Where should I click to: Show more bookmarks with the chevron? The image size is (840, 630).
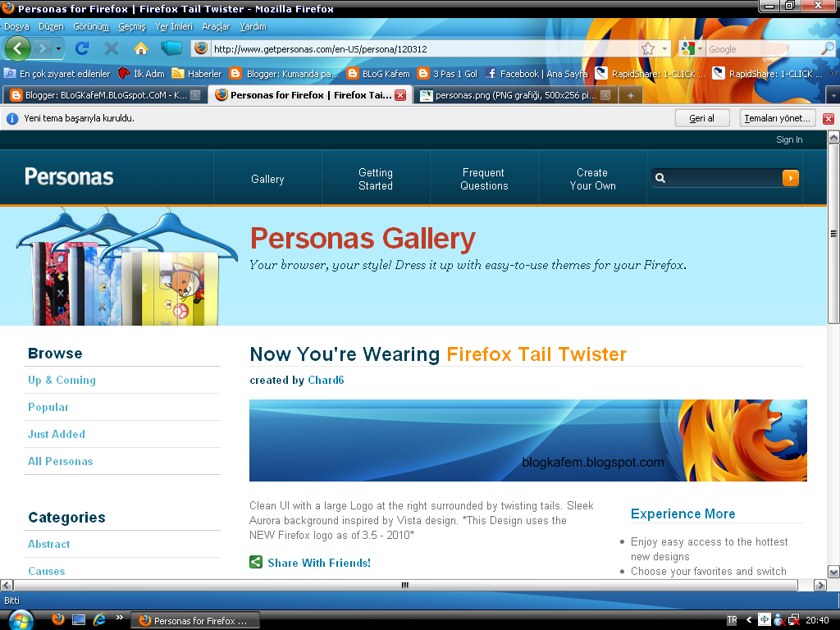pyautogui.click(x=833, y=73)
